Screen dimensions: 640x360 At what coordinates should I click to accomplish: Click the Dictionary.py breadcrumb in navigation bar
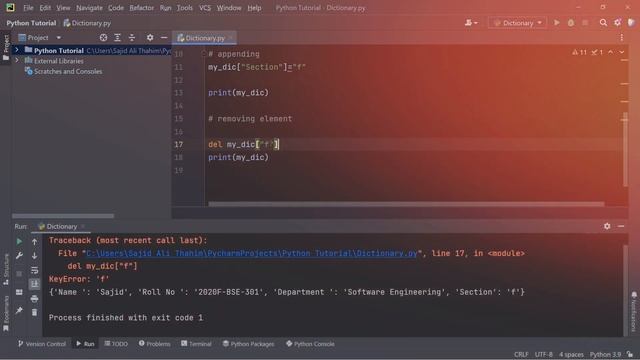coord(87,23)
